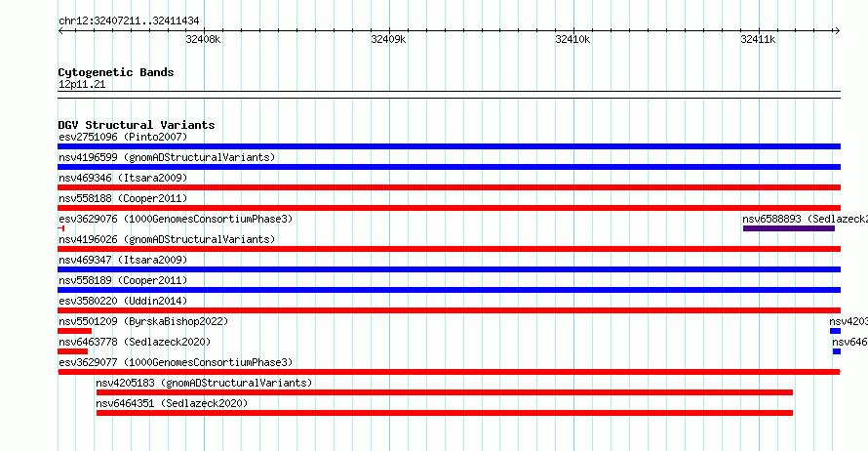This screenshot has width=868, height=451.
Task: Open the esv3629077 (1000GenomesConsortiumPhase3) label
Action: pos(176,362)
